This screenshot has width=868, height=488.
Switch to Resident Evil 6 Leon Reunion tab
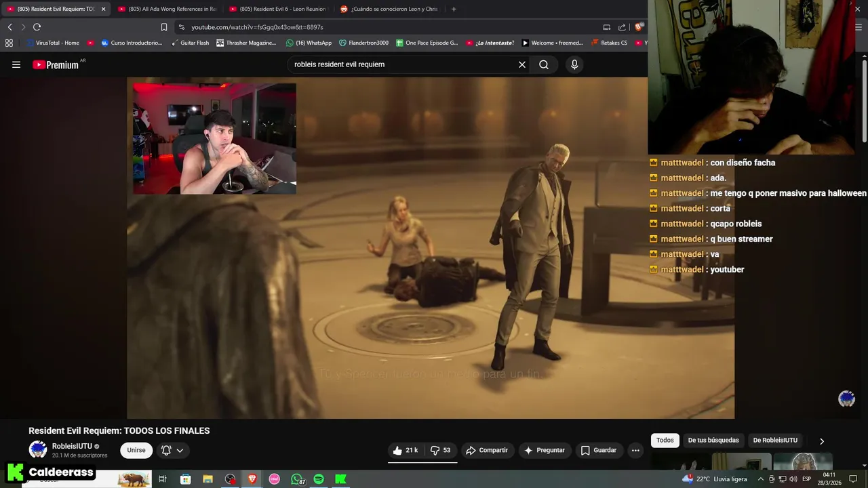277,9
